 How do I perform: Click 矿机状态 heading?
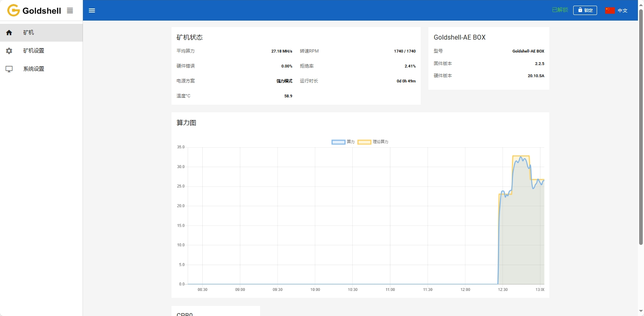click(190, 37)
